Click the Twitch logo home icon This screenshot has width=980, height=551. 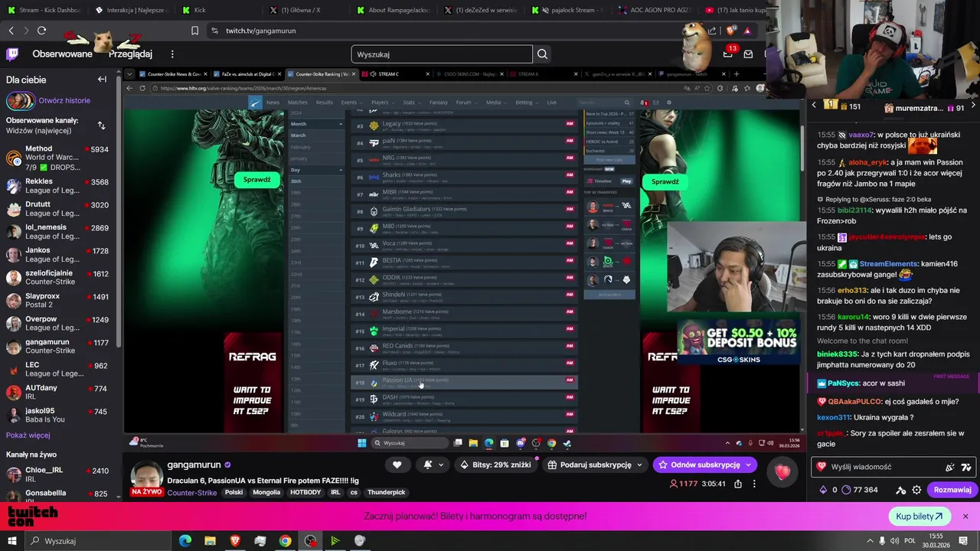pyautogui.click(x=12, y=54)
